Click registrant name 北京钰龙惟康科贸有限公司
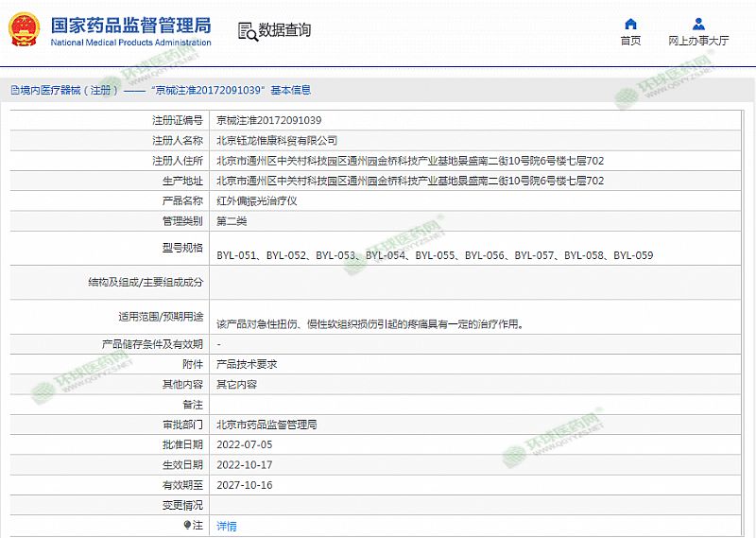Screen dimensions: 756x538 (x=276, y=140)
